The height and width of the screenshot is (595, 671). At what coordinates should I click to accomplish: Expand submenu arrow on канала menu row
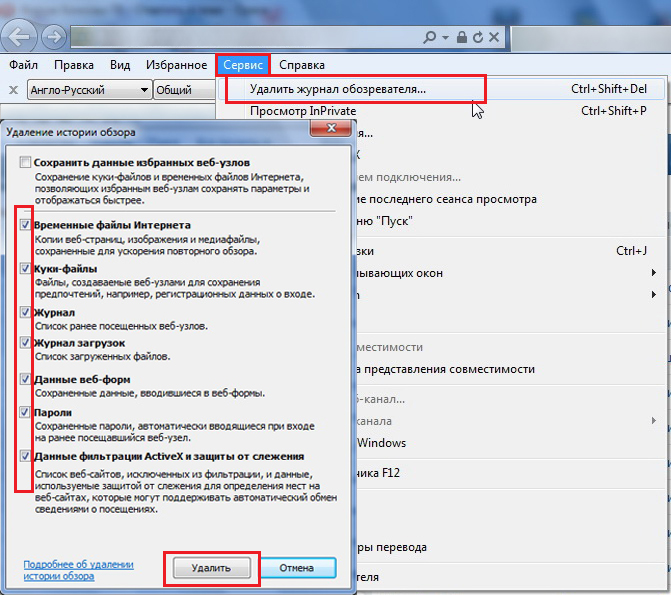pos(653,420)
